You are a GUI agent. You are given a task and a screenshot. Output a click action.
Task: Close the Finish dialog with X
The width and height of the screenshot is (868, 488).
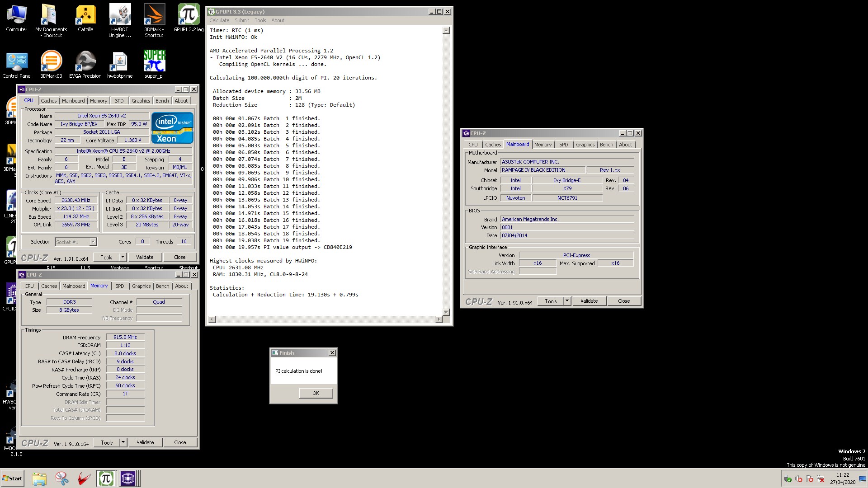coord(332,353)
